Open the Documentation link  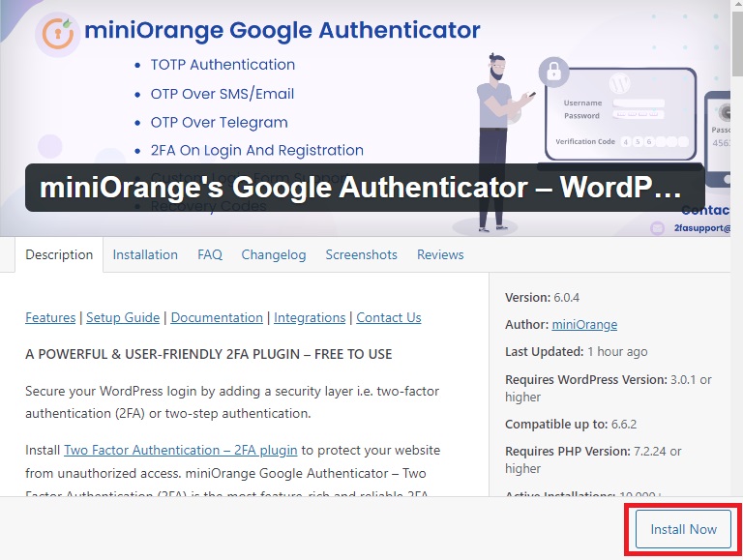[x=217, y=317]
